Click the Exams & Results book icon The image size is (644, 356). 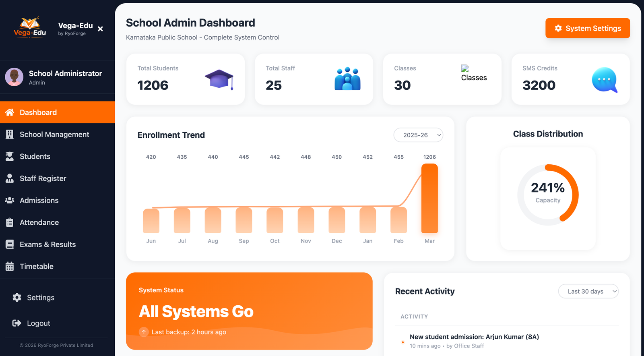point(10,244)
